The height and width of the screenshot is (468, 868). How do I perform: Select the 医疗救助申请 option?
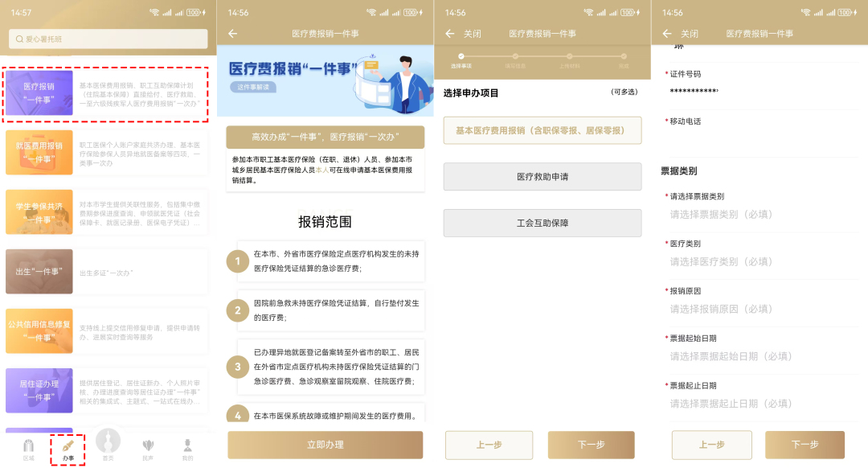click(x=542, y=176)
